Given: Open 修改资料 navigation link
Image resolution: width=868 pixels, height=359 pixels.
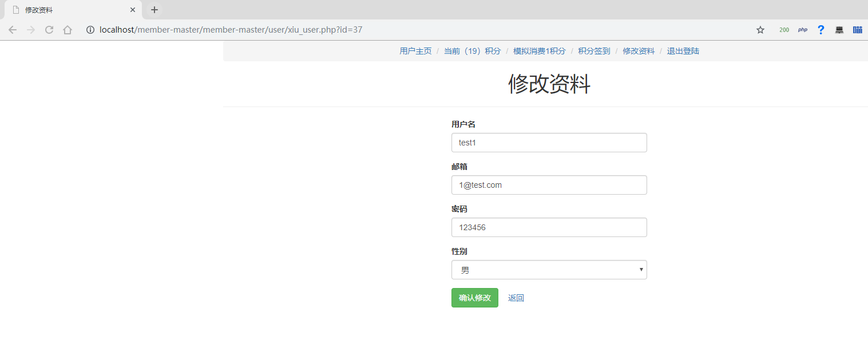Looking at the screenshot, I should [639, 51].
